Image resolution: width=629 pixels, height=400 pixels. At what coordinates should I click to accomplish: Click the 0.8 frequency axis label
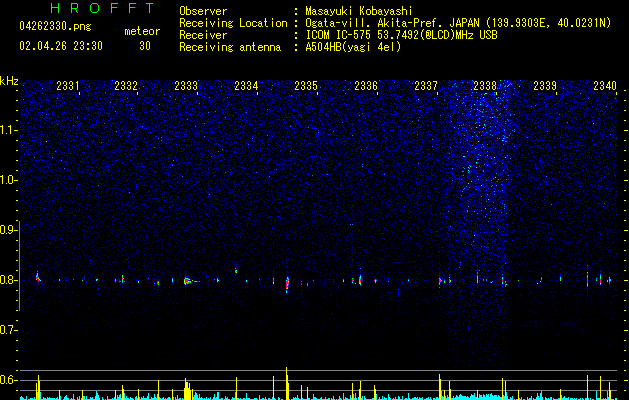pos(8,280)
